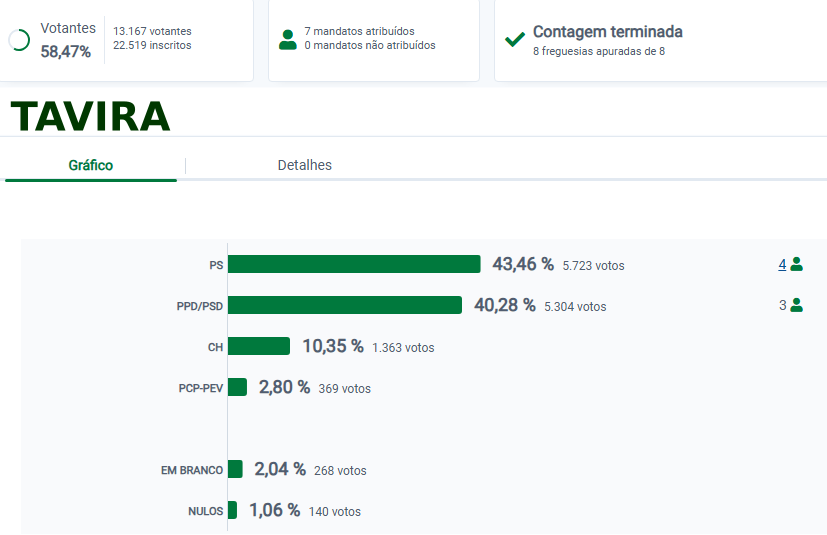
Task: Click the PS party label
Action: pyautogui.click(x=216, y=266)
